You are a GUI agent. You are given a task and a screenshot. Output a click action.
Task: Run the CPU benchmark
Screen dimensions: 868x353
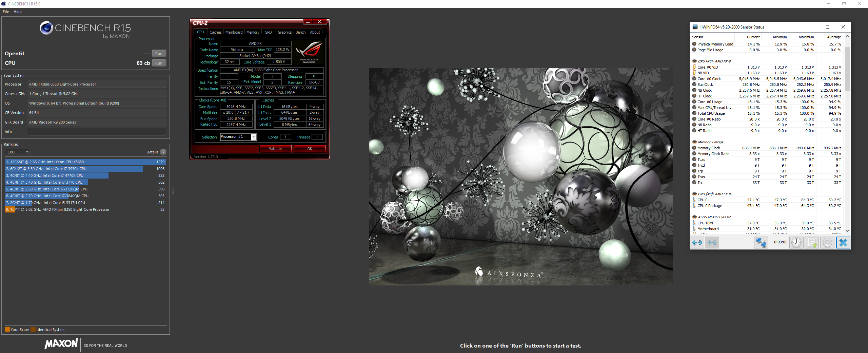tap(159, 63)
